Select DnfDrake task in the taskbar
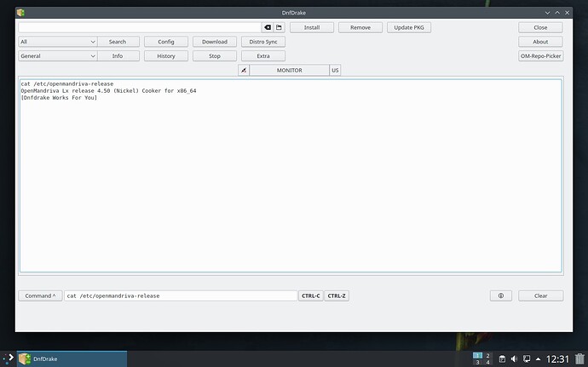This screenshot has height=367, width=588. [x=72, y=358]
